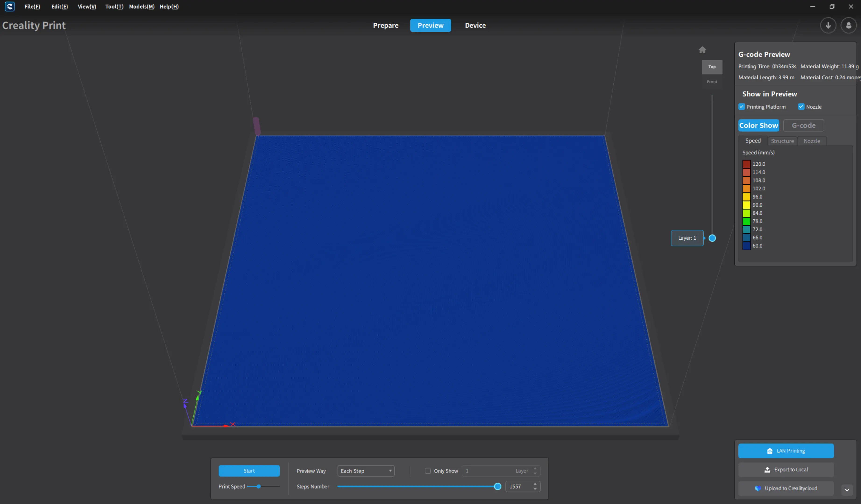The height and width of the screenshot is (504, 861).
Task: Click the Layer: 1 indicator label
Action: click(687, 238)
